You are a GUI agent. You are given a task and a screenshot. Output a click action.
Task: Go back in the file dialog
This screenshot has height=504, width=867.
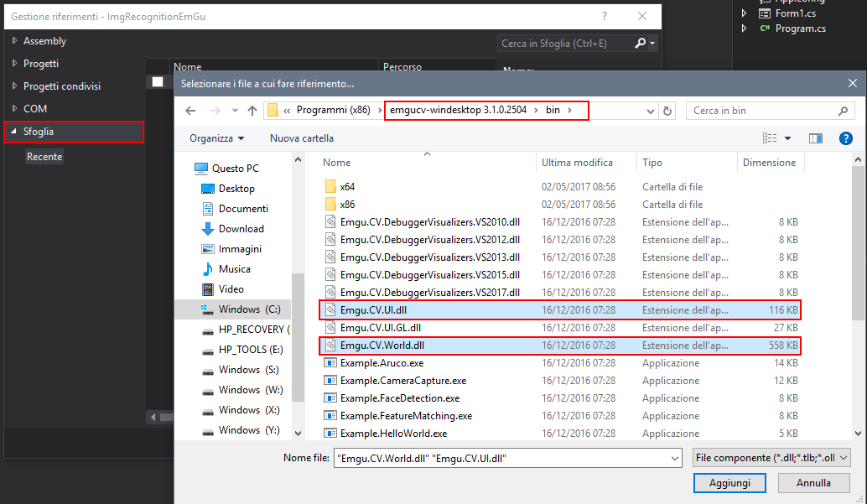[x=191, y=111]
